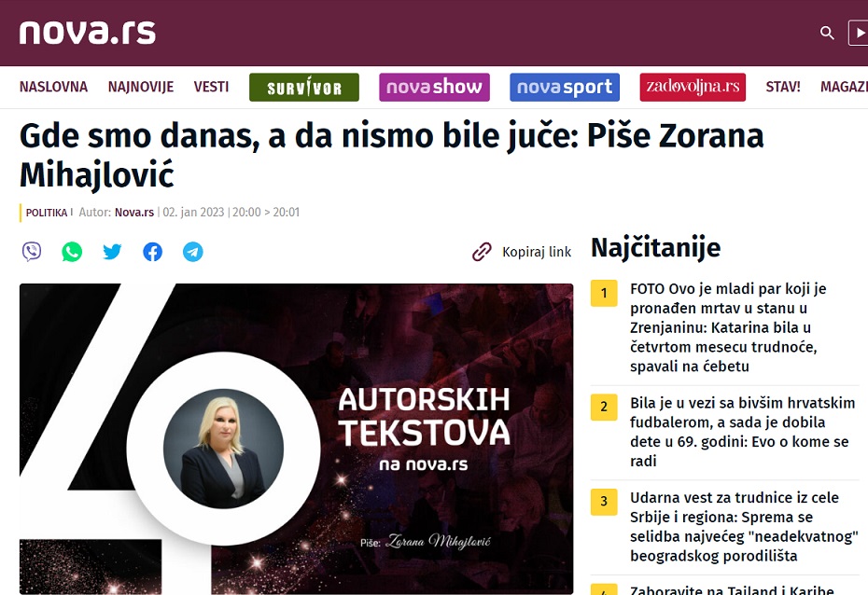Open Nova.rs author link
The image size is (868, 595).
(x=134, y=213)
